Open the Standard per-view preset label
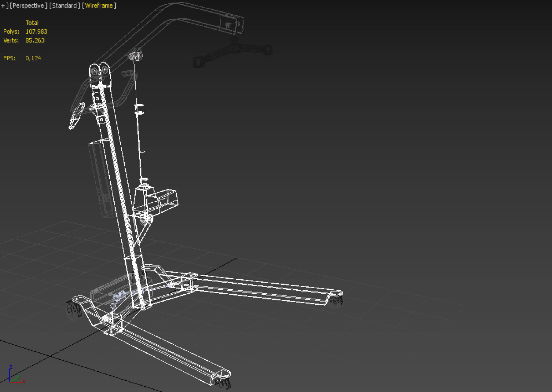The width and height of the screenshot is (552, 392). (x=64, y=6)
